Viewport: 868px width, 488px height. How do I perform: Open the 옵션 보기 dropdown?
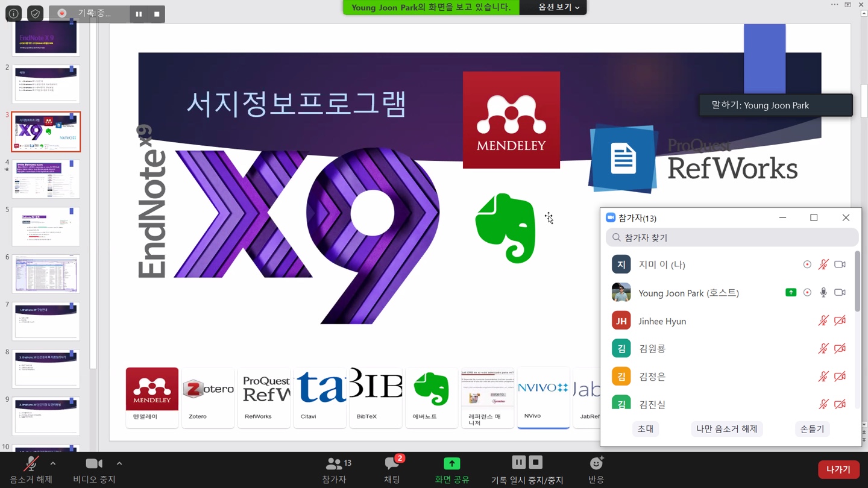pyautogui.click(x=558, y=7)
